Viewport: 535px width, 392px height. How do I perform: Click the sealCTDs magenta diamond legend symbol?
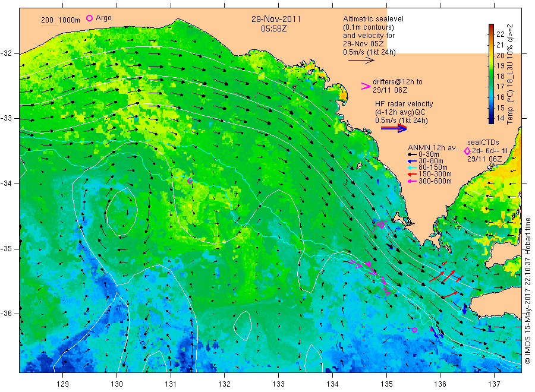coord(467,151)
